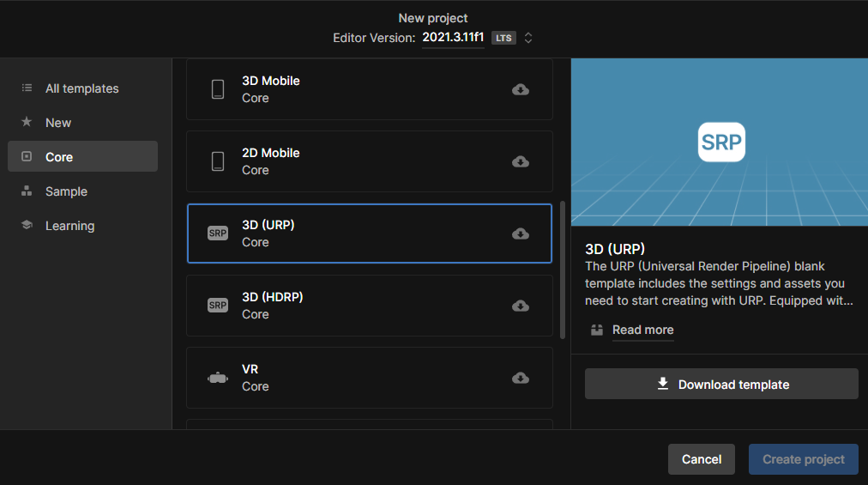Click the download cloud icon for 2D Mobile
This screenshot has height=485, width=868.
[520, 161]
